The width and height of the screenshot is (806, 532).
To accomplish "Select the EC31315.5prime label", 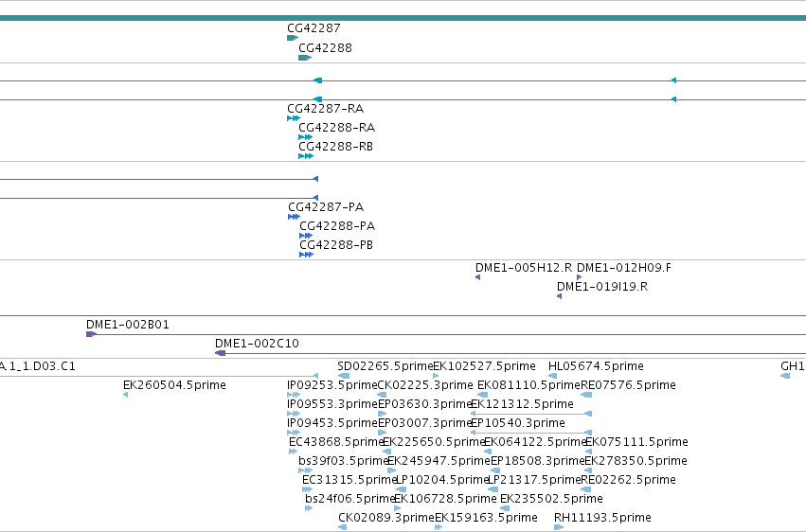I will tap(350, 480).
